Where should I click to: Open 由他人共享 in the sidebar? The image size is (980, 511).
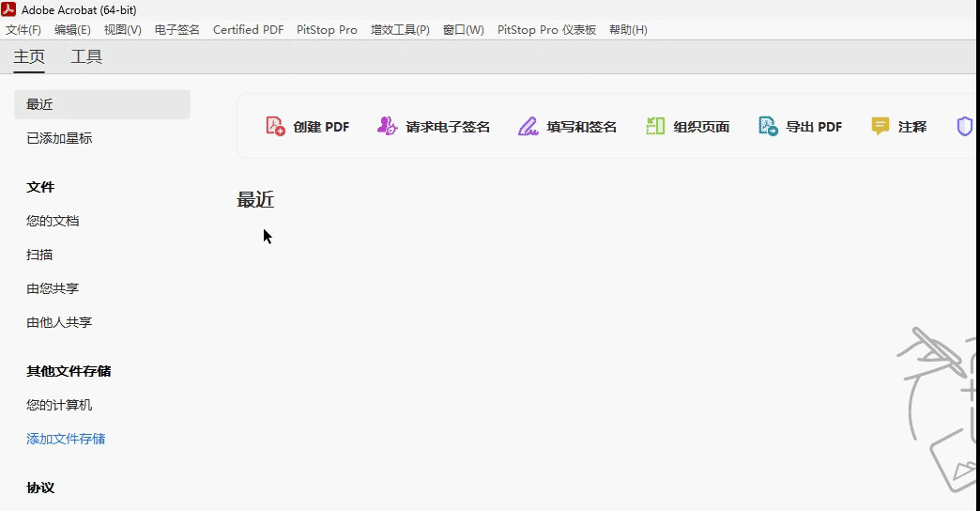coord(59,322)
